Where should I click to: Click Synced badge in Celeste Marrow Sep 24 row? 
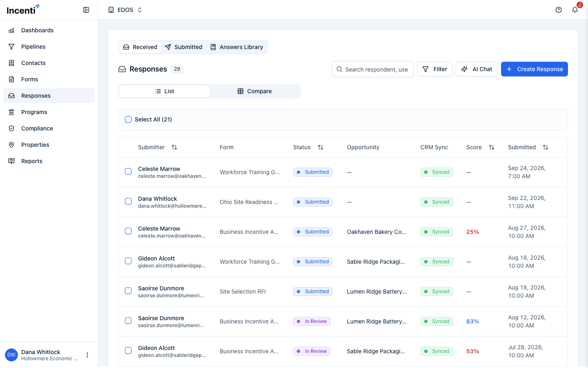pos(437,172)
